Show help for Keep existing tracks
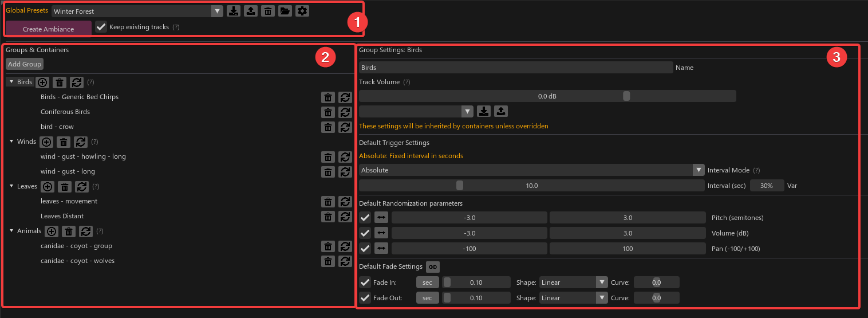Viewport: 868px width, 318px height. [176, 27]
